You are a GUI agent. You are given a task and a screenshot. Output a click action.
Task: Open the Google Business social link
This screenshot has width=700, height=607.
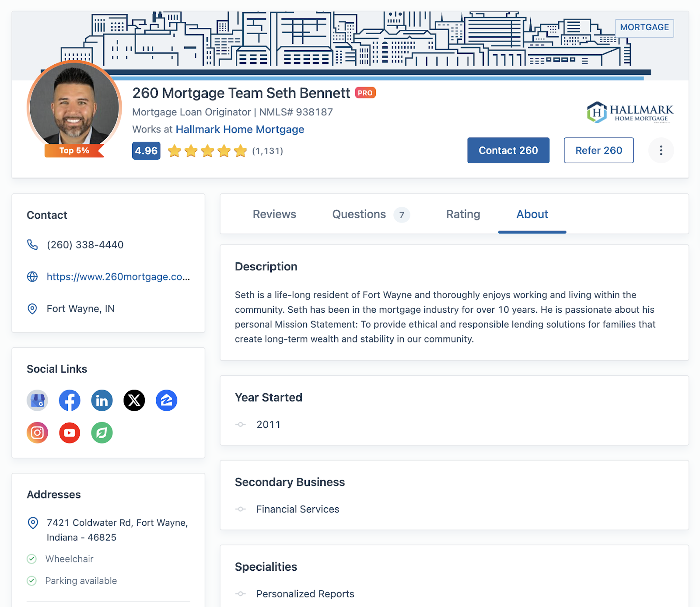click(38, 400)
